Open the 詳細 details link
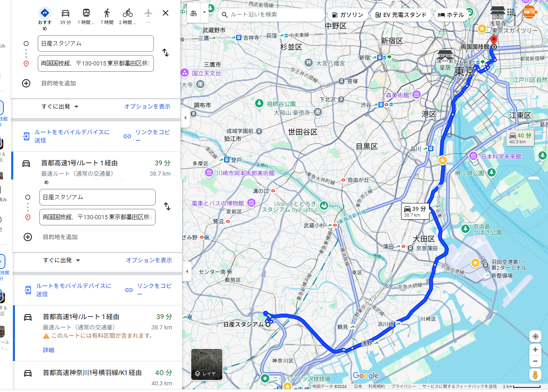Screen dimensions: 548x392 [49, 350]
